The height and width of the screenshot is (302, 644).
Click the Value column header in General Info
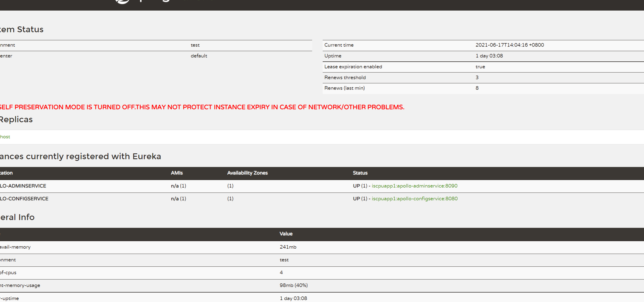[x=286, y=234]
